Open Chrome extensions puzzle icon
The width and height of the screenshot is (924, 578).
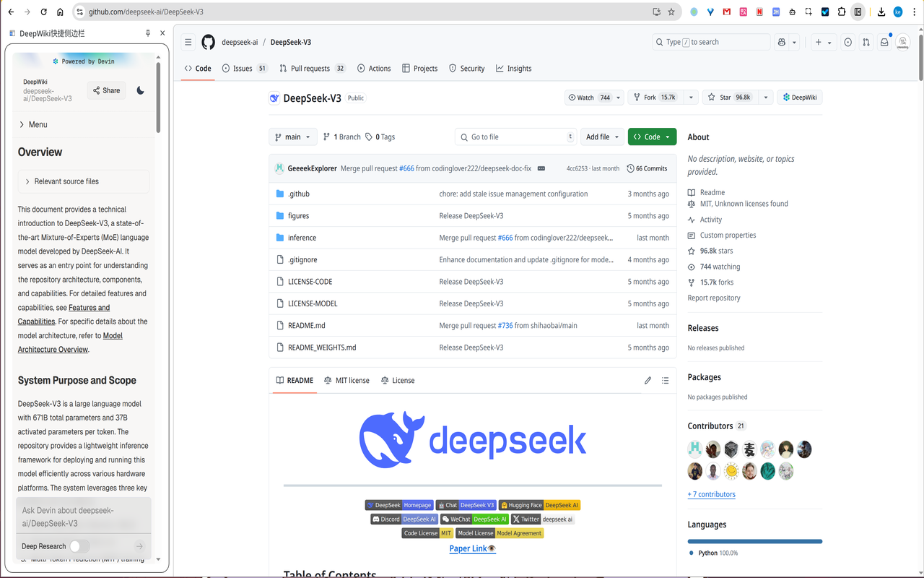(x=842, y=12)
